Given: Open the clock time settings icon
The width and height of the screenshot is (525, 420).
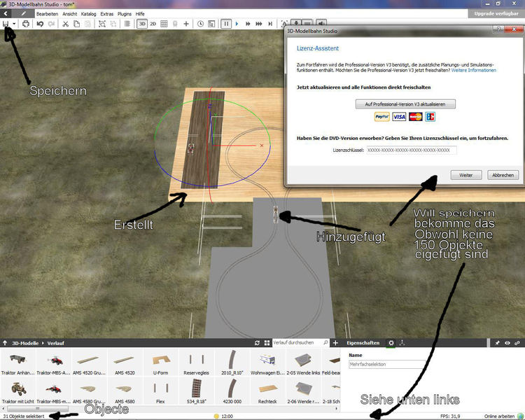Looking at the screenshot, I should click(200, 24).
